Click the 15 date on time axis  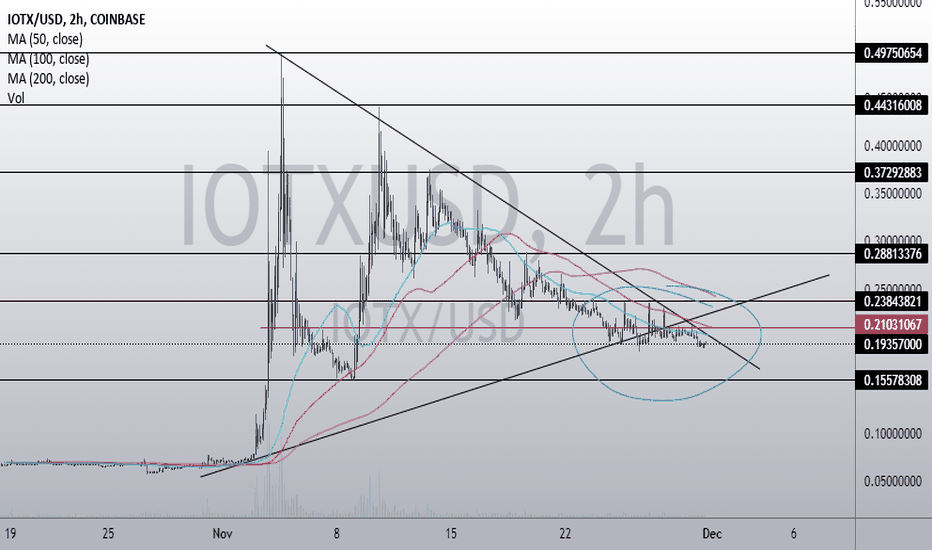click(451, 534)
